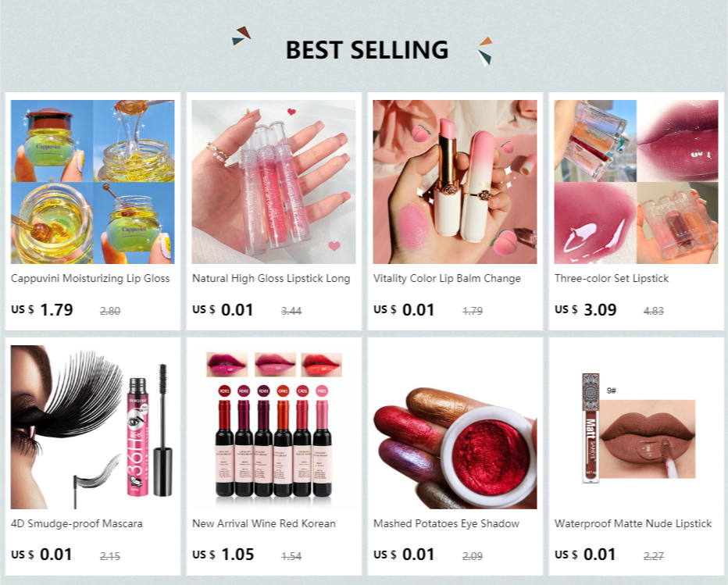The height and width of the screenshot is (585, 728).
Task: View the wine bottle lip tint image
Action: coord(274,427)
